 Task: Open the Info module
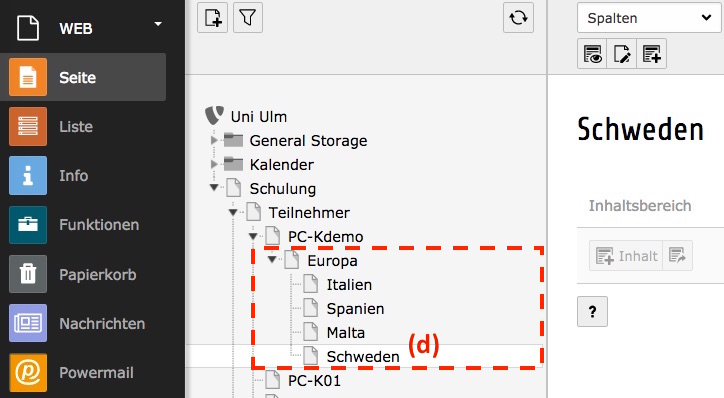click(83, 175)
